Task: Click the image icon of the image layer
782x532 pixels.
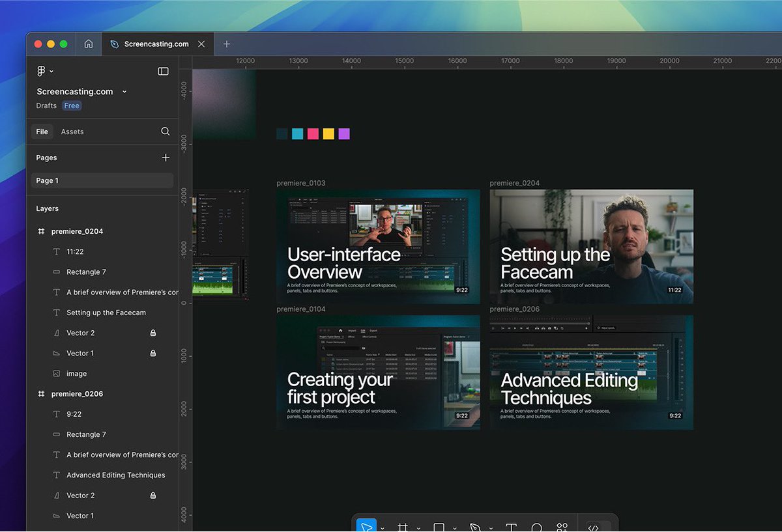Action: 56,374
